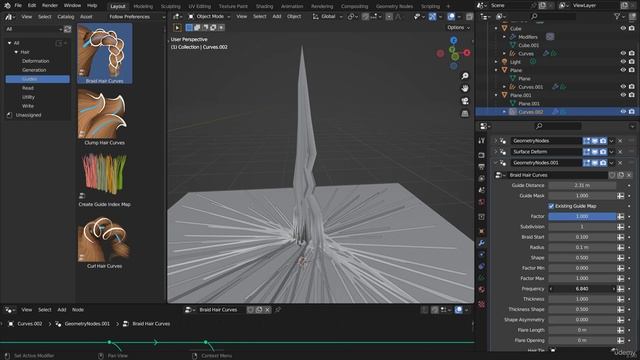Select the Clump Hair Curves asset thumbnail
640x360 pixels.
(104, 117)
